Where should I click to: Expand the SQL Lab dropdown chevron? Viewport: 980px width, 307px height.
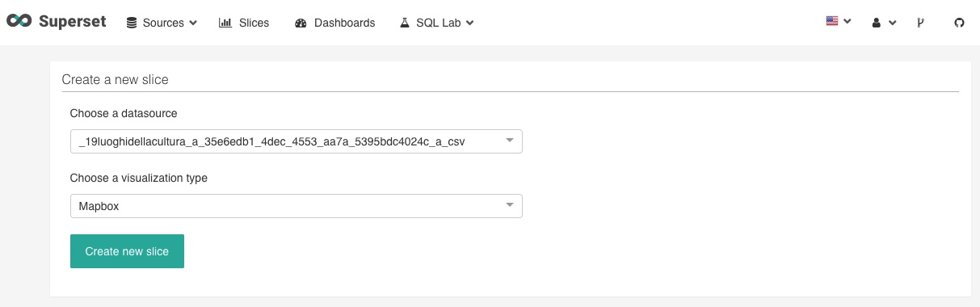click(469, 23)
